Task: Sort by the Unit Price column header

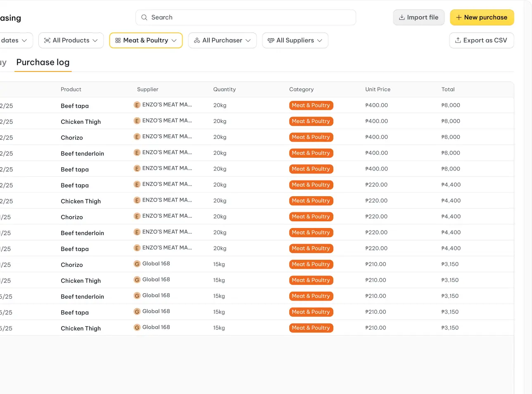Action: (378, 89)
